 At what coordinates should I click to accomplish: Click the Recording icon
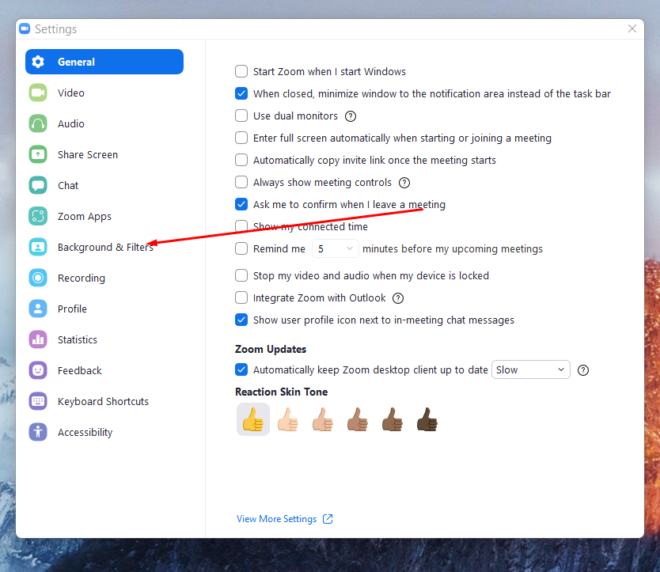(38, 278)
